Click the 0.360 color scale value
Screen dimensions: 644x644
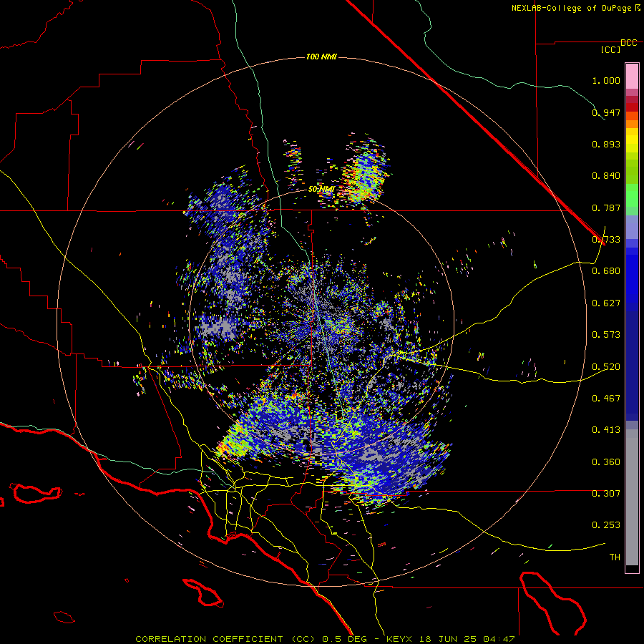click(606, 462)
